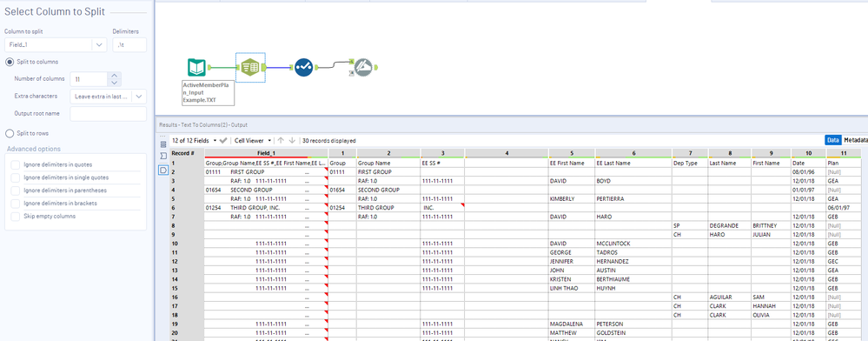Decrease Number of columns with down stepper
868x341 pixels.
tap(114, 83)
